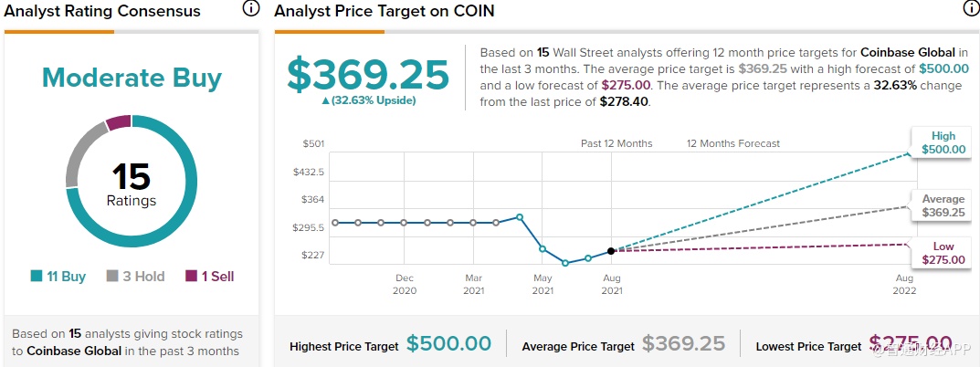Click the Past 12 Months chart label
Screen dimensions: 980x367
616,143
